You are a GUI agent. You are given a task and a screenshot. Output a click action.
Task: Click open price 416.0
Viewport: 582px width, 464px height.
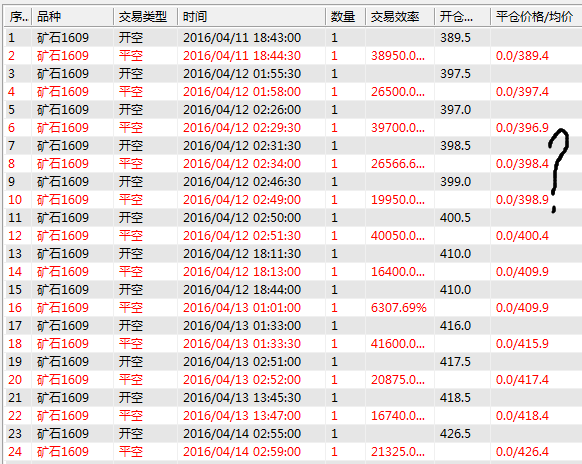455,326
